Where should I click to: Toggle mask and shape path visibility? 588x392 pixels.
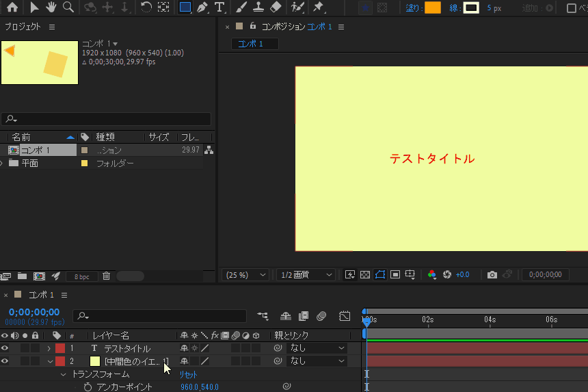coord(380,274)
